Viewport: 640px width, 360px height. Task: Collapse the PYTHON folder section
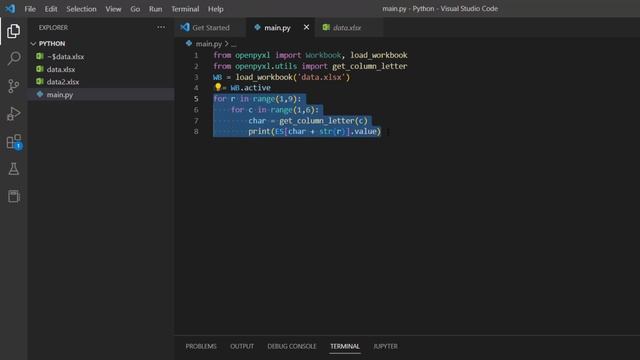tap(33, 43)
